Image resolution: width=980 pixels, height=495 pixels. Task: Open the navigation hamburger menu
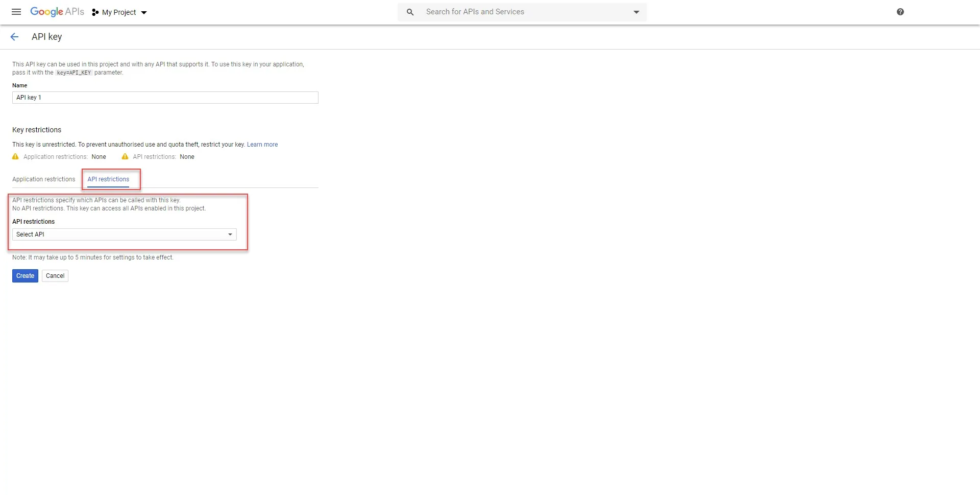pyautogui.click(x=16, y=12)
